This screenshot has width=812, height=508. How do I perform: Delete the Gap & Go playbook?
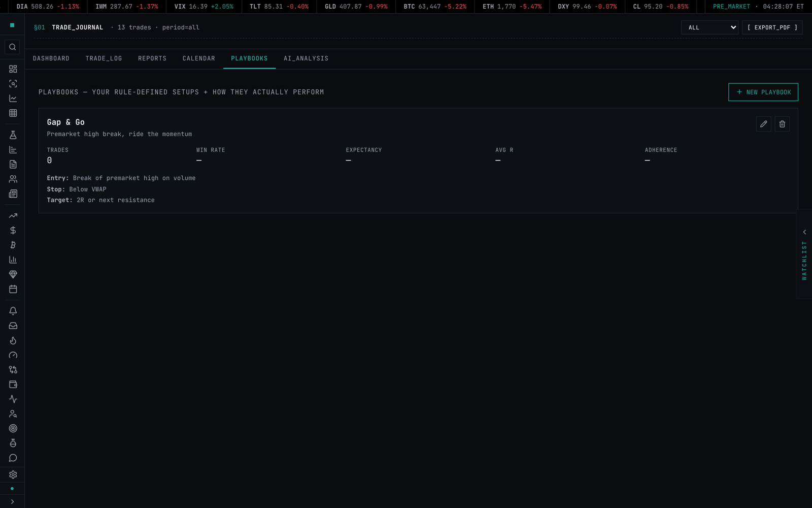[782, 124]
